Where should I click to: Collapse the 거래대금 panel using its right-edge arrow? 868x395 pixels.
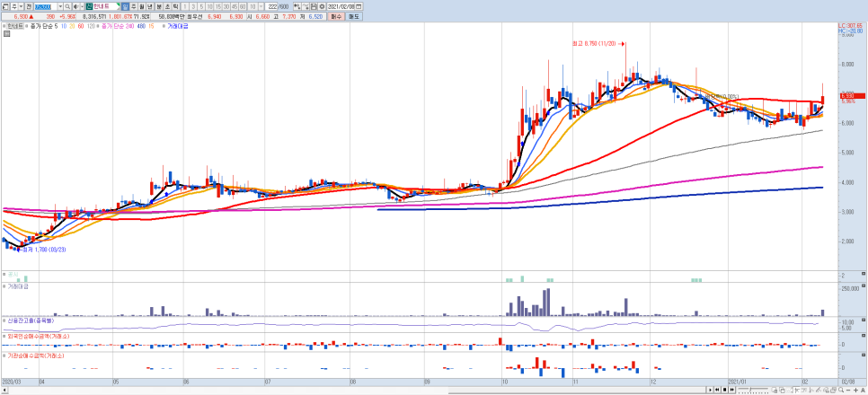pyautogui.click(x=864, y=287)
